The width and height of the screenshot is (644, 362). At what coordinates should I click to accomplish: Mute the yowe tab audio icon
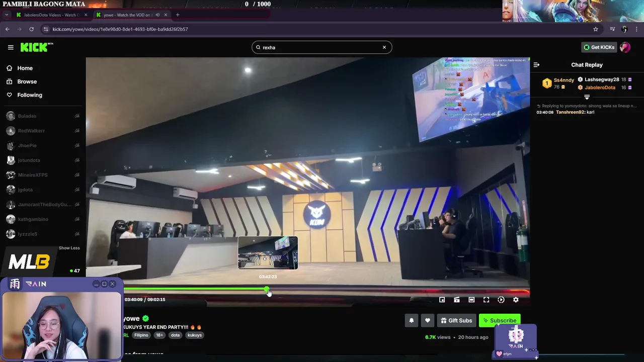pyautogui.click(x=157, y=15)
